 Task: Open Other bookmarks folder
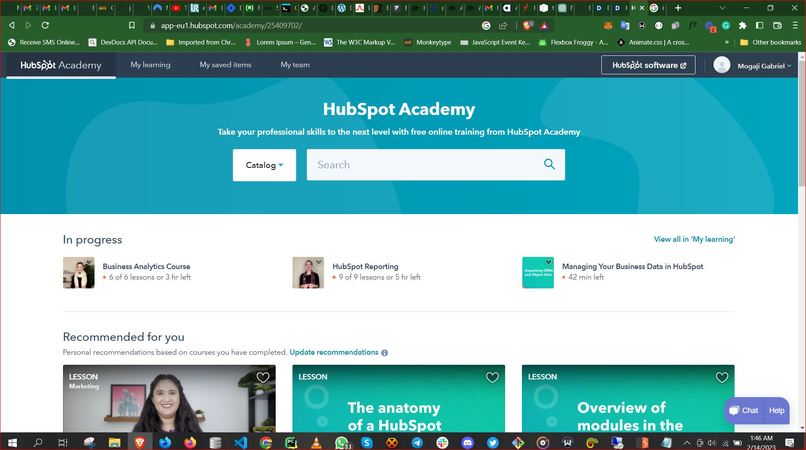coord(770,42)
